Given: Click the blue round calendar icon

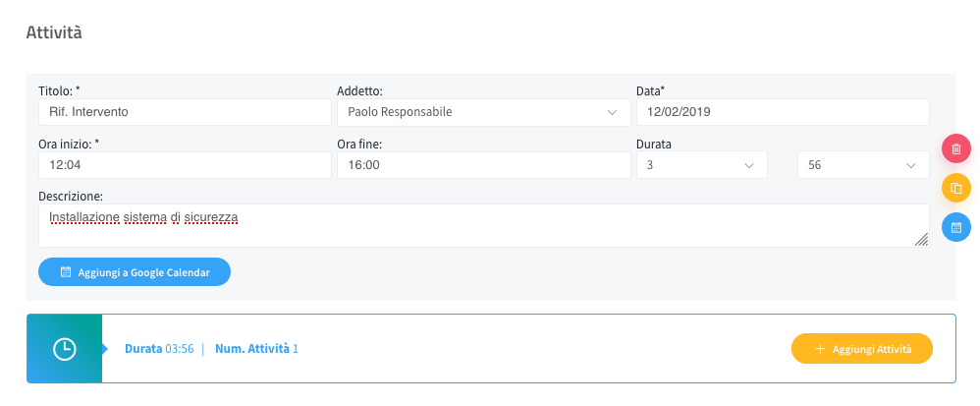Looking at the screenshot, I should pyautogui.click(x=955, y=227).
